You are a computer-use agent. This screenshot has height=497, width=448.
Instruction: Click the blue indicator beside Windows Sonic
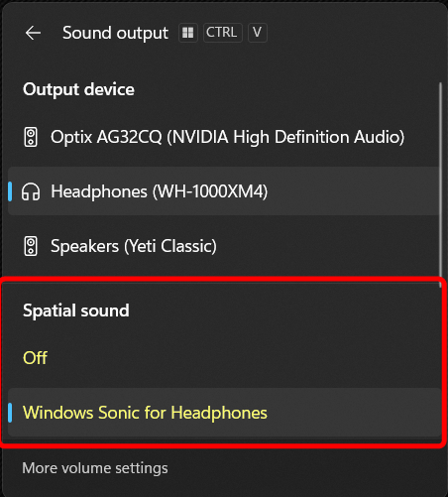[x=10, y=413]
